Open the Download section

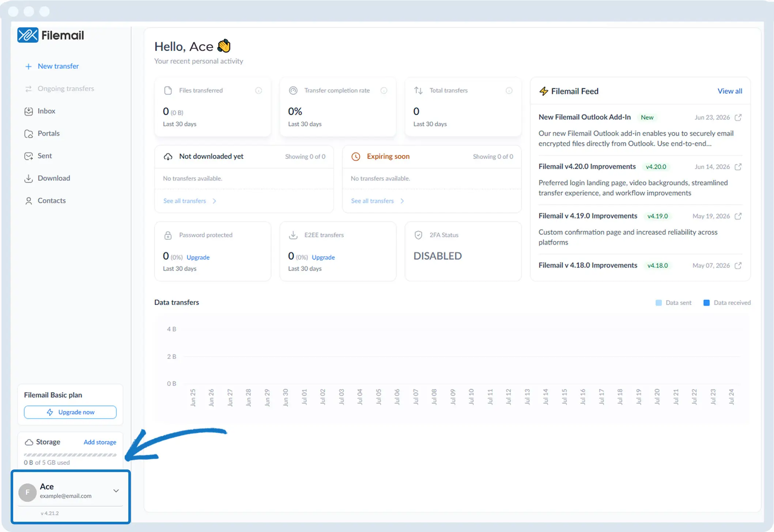tap(54, 178)
